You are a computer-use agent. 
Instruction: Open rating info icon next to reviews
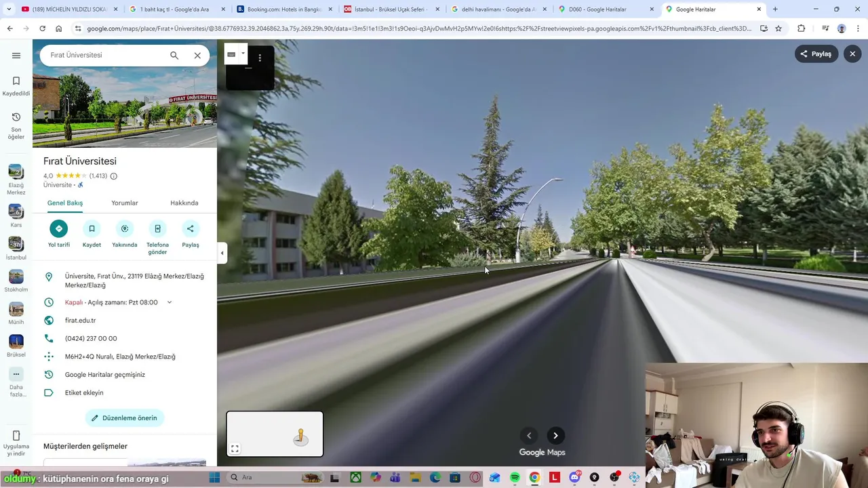click(x=113, y=176)
